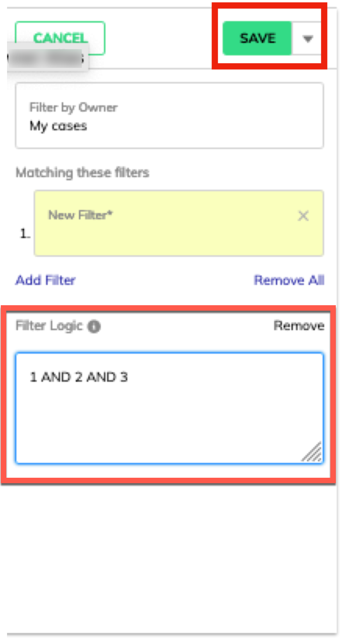The width and height of the screenshot is (357, 644).
Task: Click the Remove All link
Action: pos(289,280)
